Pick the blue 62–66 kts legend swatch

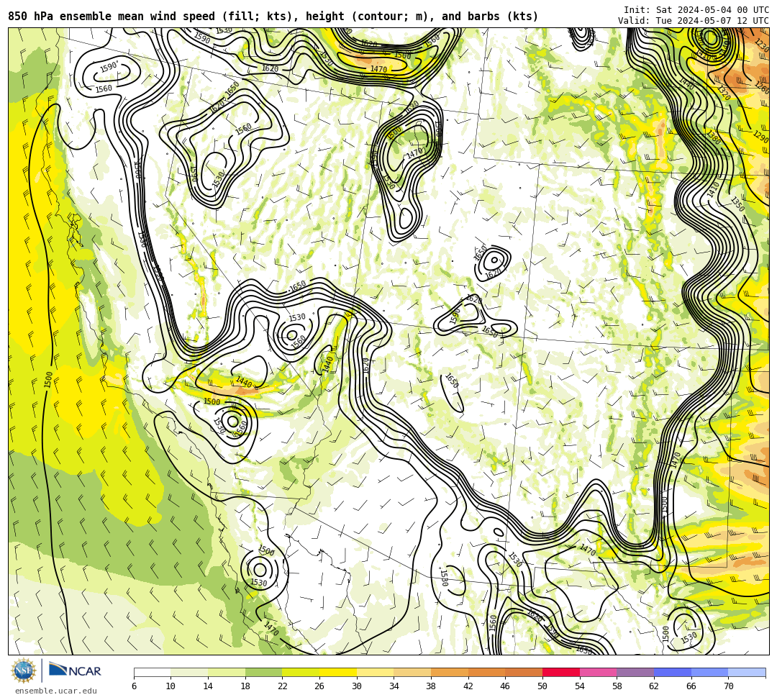[673, 672]
